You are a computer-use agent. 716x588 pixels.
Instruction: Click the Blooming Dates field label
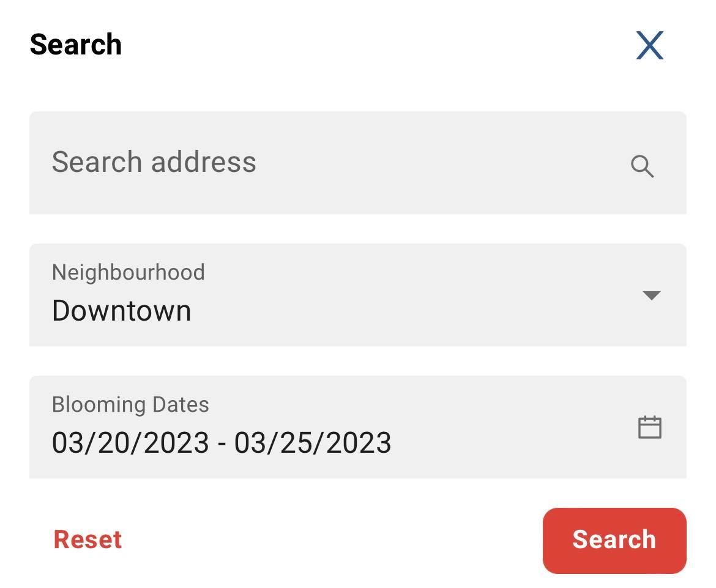click(x=130, y=404)
